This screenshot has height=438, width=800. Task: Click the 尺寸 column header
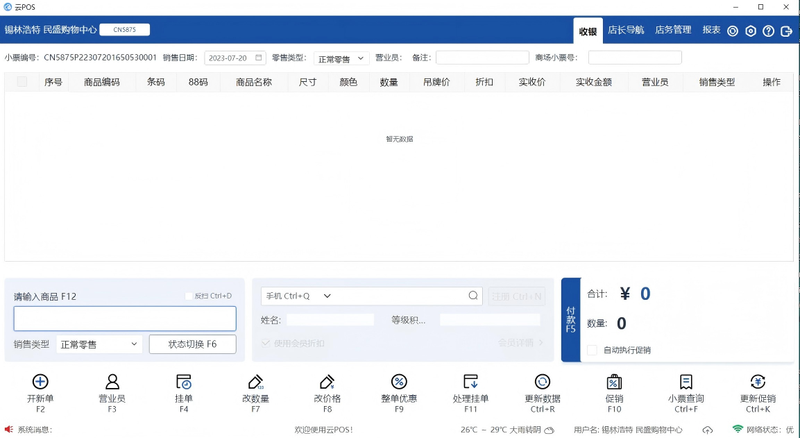click(x=308, y=82)
